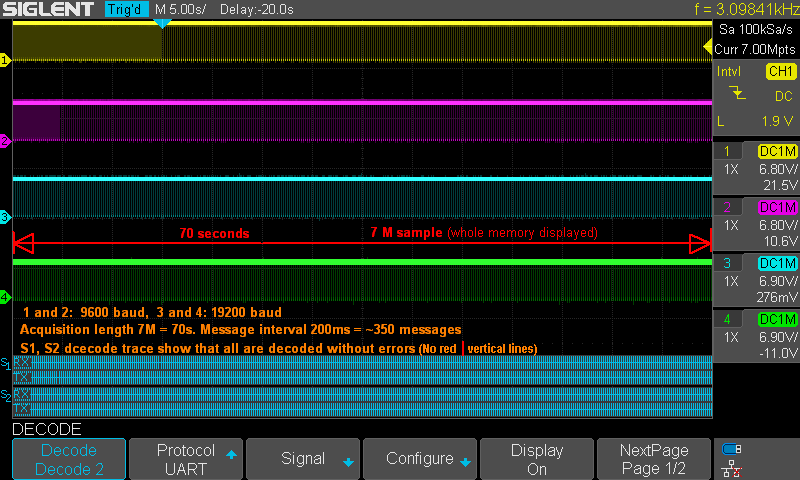Image resolution: width=800 pixels, height=480 pixels.
Task: Click channel 4 ground level marker
Action: (x=5, y=297)
